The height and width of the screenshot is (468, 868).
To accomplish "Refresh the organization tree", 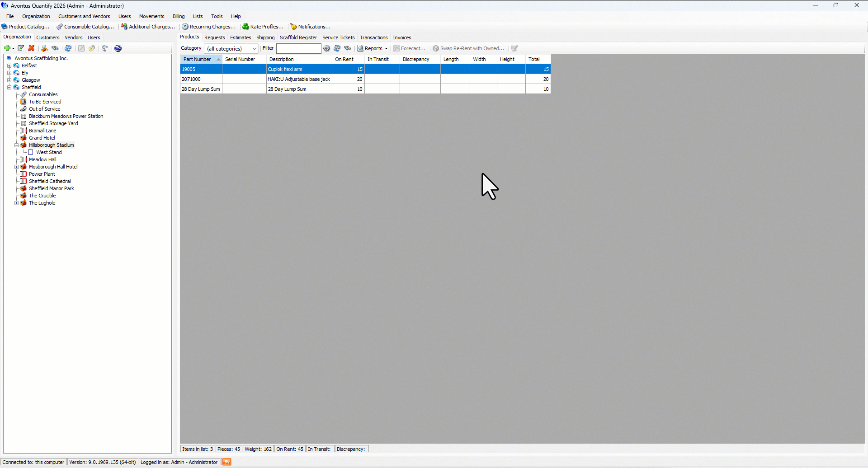I will tap(68, 48).
